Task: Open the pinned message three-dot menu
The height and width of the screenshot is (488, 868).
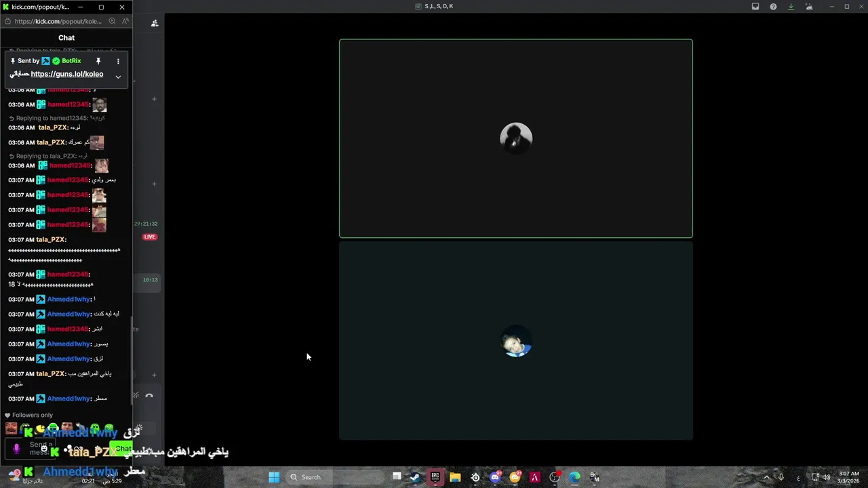Action: 118,61
